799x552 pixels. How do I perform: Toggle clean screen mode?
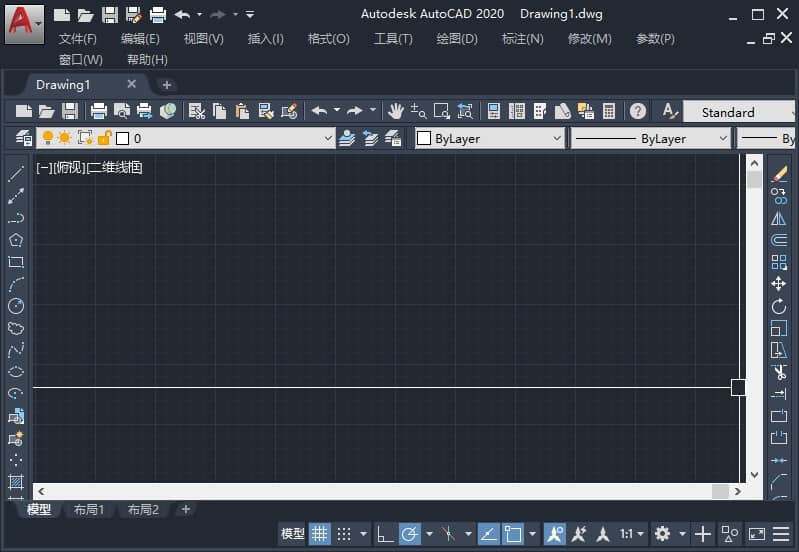[x=757, y=534]
